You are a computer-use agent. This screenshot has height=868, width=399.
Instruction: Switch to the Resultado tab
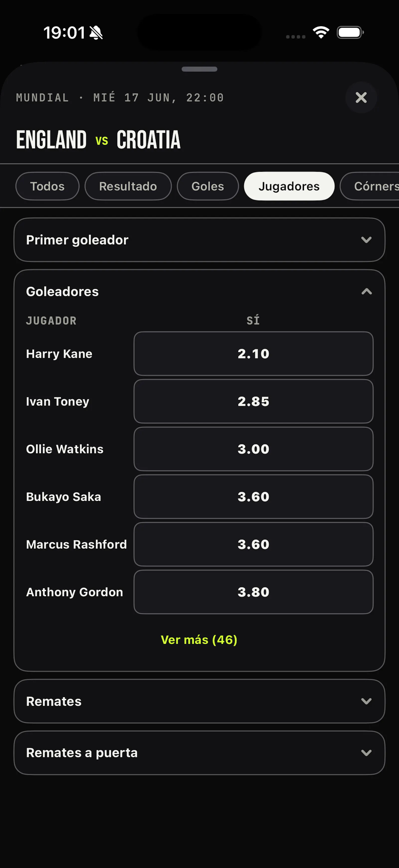pos(128,186)
